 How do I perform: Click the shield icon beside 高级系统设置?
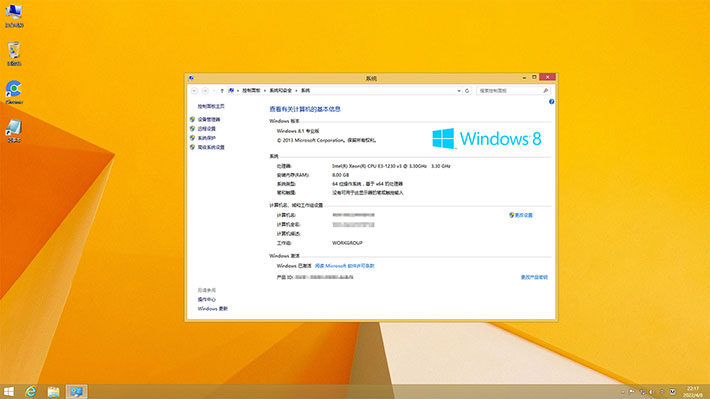192,147
